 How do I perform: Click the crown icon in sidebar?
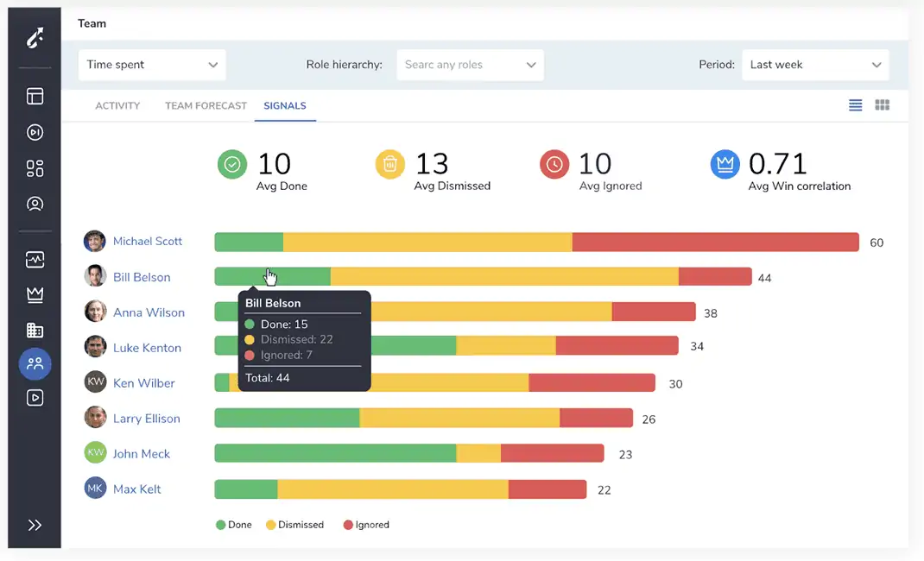35,295
